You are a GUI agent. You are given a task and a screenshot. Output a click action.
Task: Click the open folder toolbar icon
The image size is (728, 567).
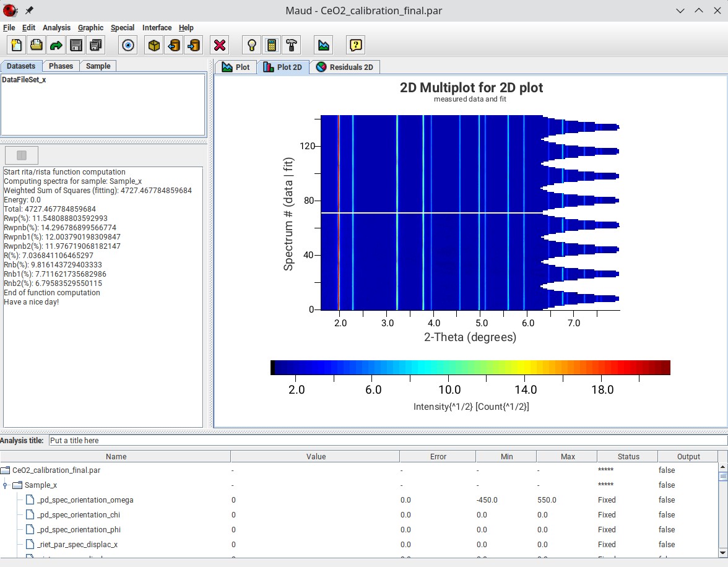tap(37, 45)
